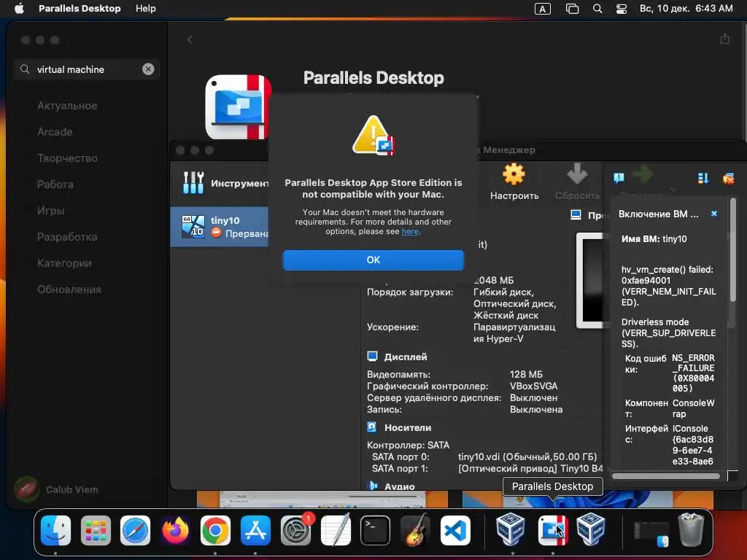The width and height of the screenshot is (747, 560).
Task: Open Актуальное in App Store sidebar
Action: tap(67, 106)
